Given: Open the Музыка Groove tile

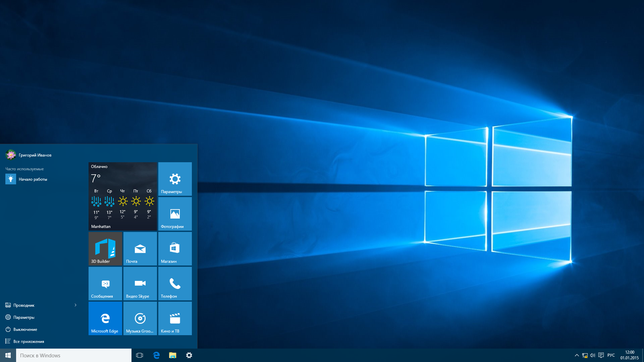Looking at the screenshot, I should (x=140, y=318).
